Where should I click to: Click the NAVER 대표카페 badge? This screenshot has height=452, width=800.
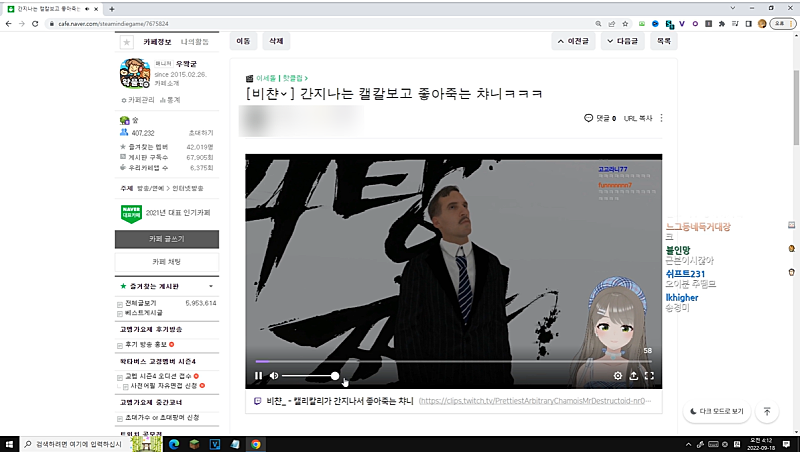click(x=131, y=213)
